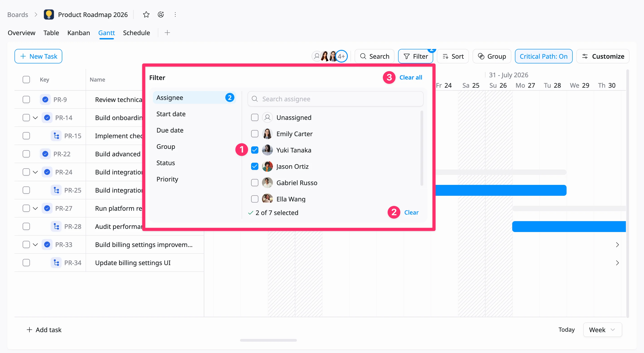This screenshot has width=644, height=353.
Task: Check the Unassigned filter checkbox
Action: (x=255, y=118)
